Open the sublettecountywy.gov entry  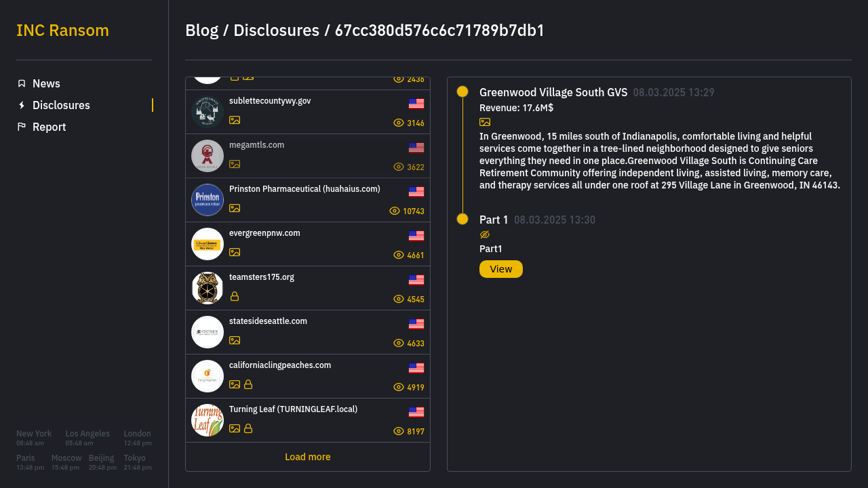pos(308,112)
